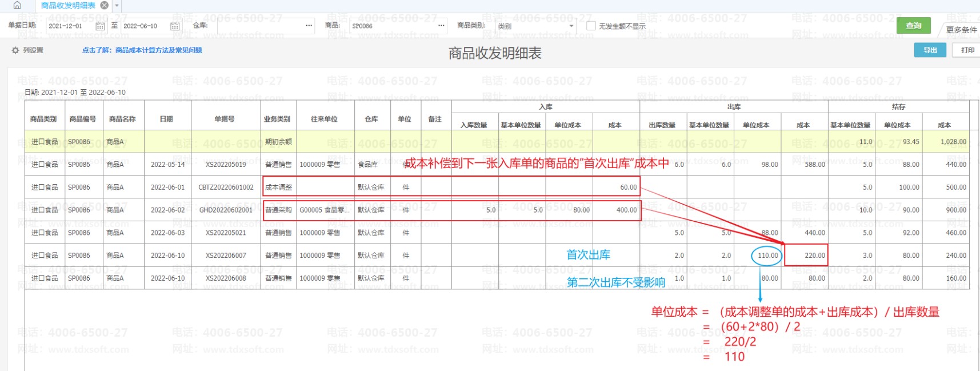Expand the 商品类别 dropdown
The width and height of the screenshot is (980, 371).
pyautogui.click(x=571, y=26)
